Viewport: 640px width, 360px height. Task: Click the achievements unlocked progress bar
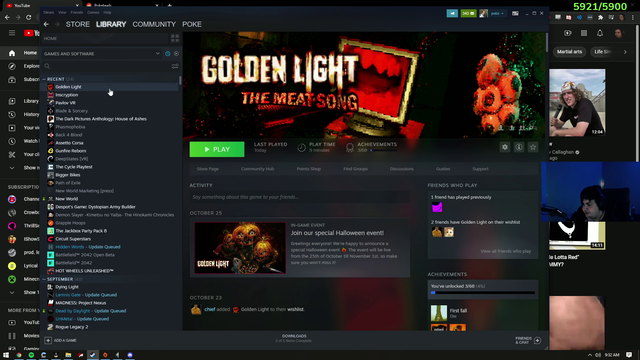[x=483, y=293]
